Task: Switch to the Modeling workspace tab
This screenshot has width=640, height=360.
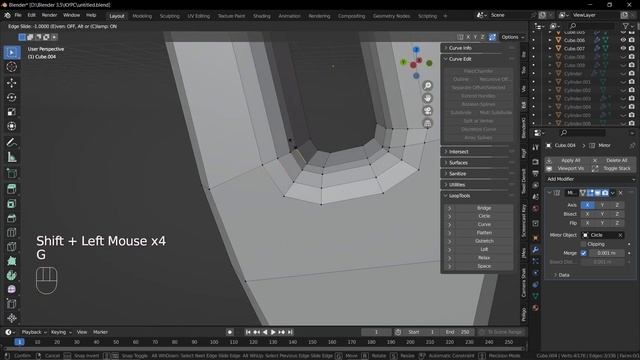Action: (142, 16)
